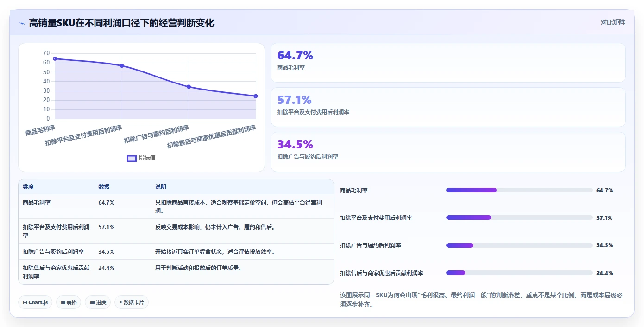Select the Chart.js tag chip
Viewport: 644px width, 327px height.
click(36, 302)
